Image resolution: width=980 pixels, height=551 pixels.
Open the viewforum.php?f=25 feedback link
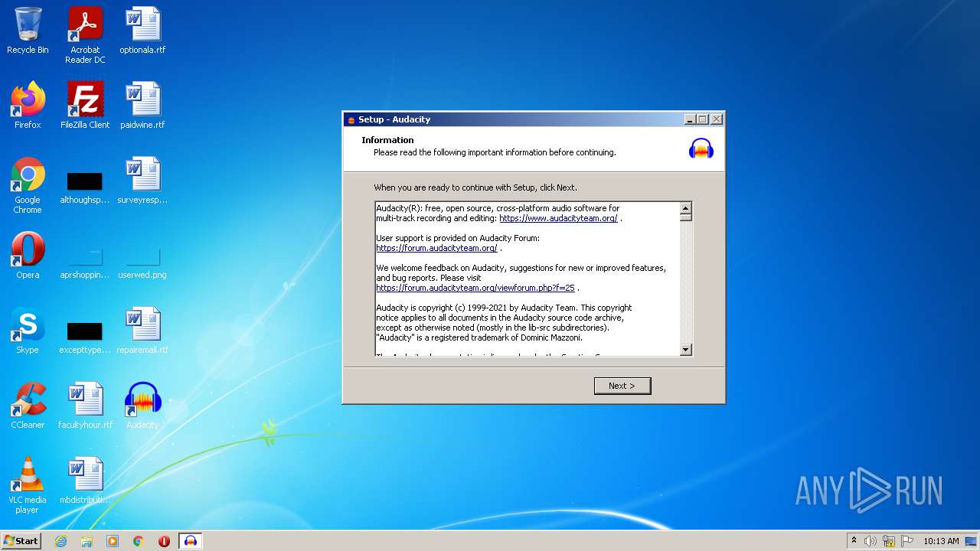tap(475, 288)
